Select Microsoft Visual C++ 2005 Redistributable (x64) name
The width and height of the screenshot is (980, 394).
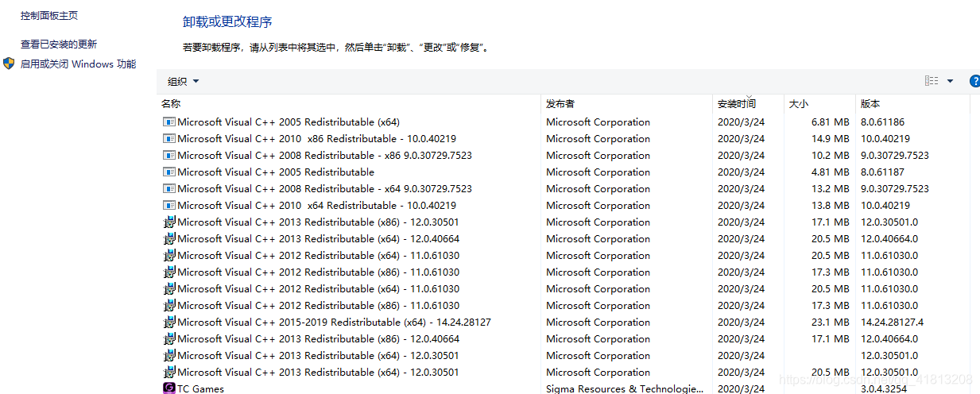pos(289,122)
